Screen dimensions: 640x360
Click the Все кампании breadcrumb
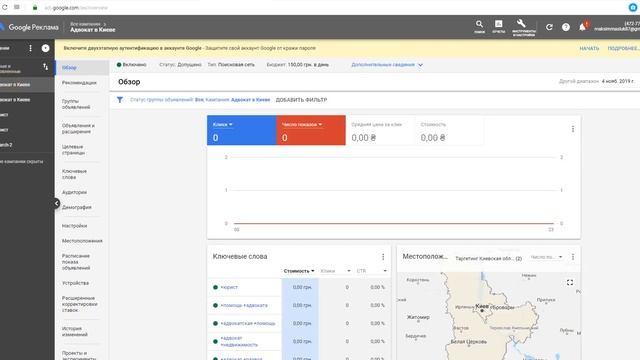pos(85,24)
